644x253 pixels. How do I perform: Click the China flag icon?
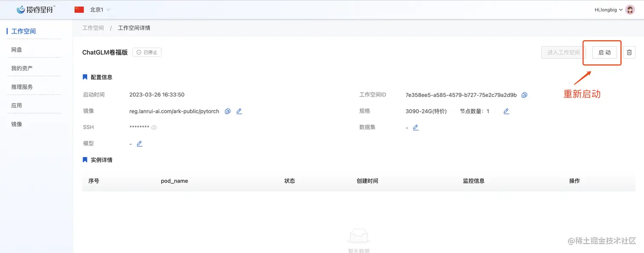79,9
